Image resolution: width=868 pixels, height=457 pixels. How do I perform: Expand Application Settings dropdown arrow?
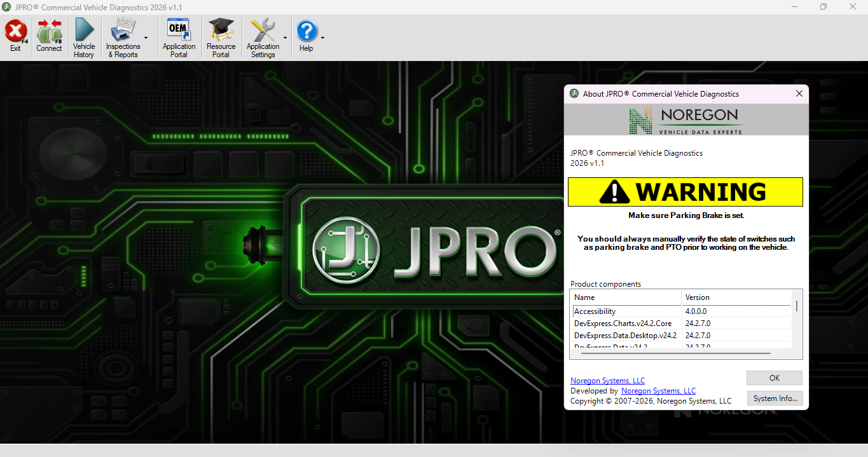pyautogui.click(x=285, y=38)
